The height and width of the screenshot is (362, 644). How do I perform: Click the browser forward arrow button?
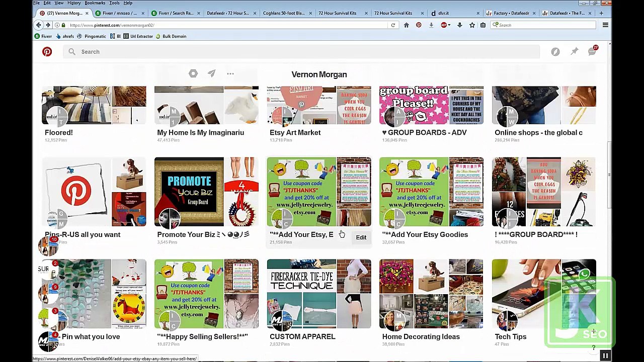[x=48, y=25]
